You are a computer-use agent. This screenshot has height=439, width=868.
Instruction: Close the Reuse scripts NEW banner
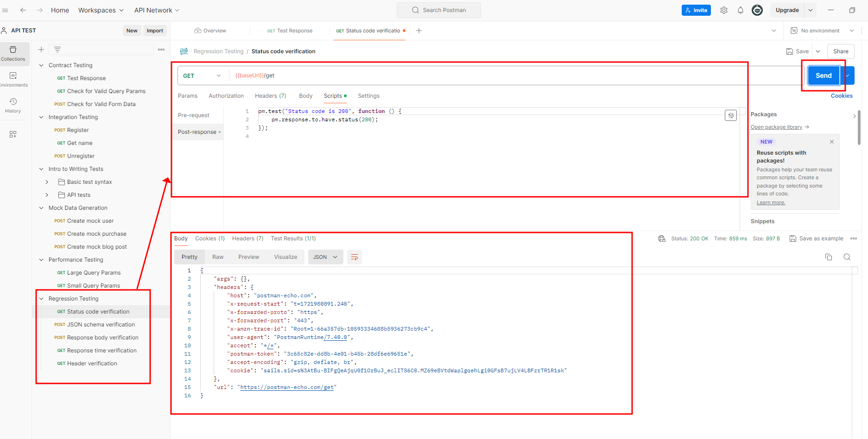click(832, 142)
